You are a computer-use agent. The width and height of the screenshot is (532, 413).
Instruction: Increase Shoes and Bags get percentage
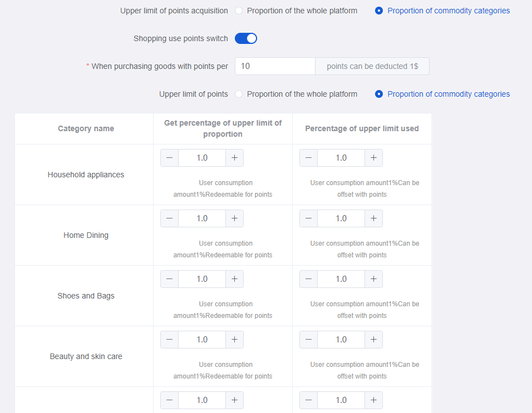[x=234, y=279]
